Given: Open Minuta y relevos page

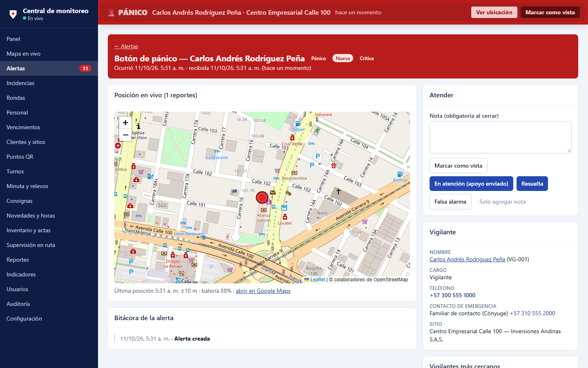Looking at the screenshot, I should point(49,186).
